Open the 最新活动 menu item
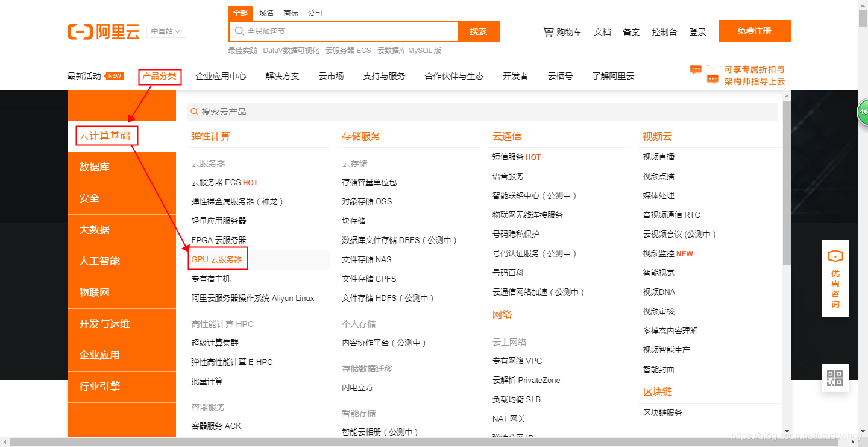The height and width of the screenshot is (447, 868). pos(84,76)
